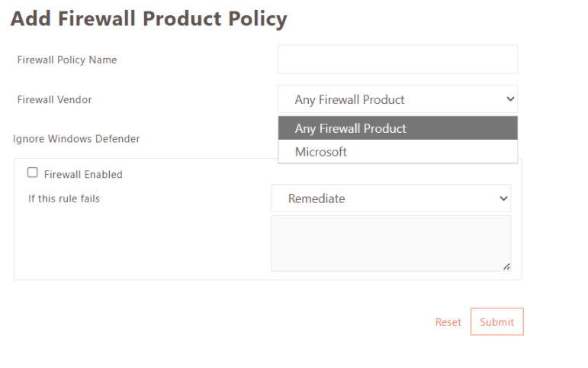The image size is (588, 368).
Task: Enable the Firewall Enabled checkbox
Action: [x=33, y=173]
